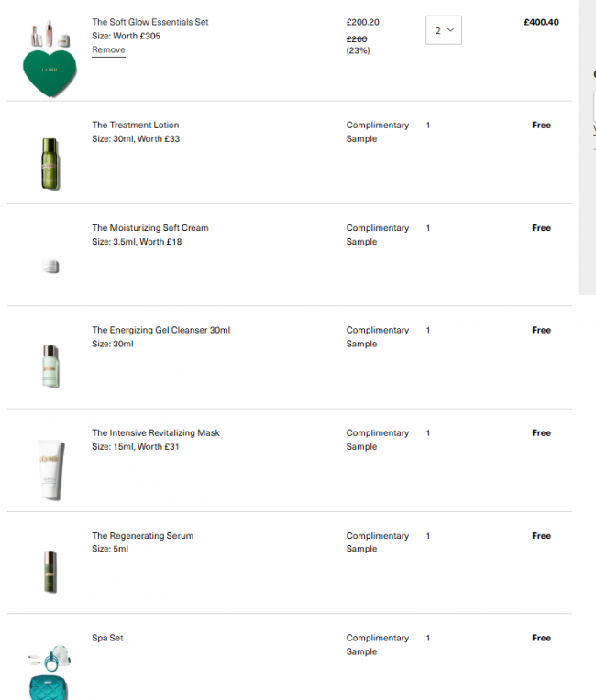Remove the Soft Glow Essentials Set
The height and width of the screenshot is (700, 596).
108,49
